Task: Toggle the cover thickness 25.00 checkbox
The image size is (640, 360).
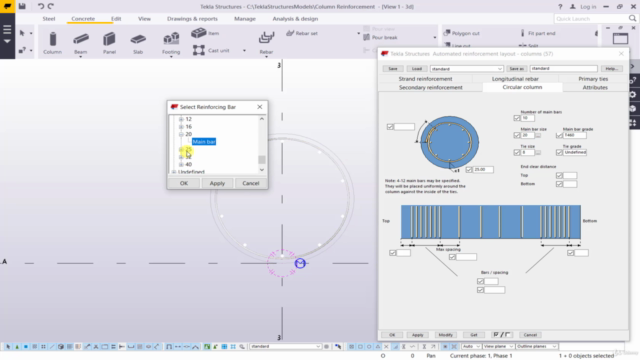Action: click(469, 169)
